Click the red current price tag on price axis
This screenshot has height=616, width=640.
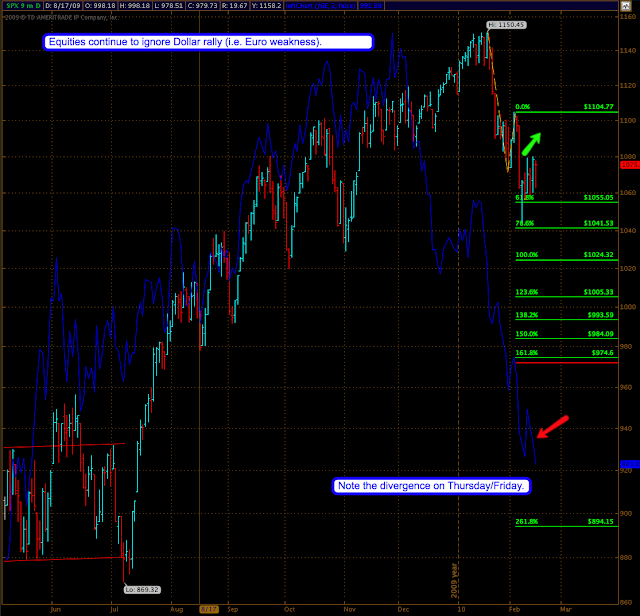630,165
